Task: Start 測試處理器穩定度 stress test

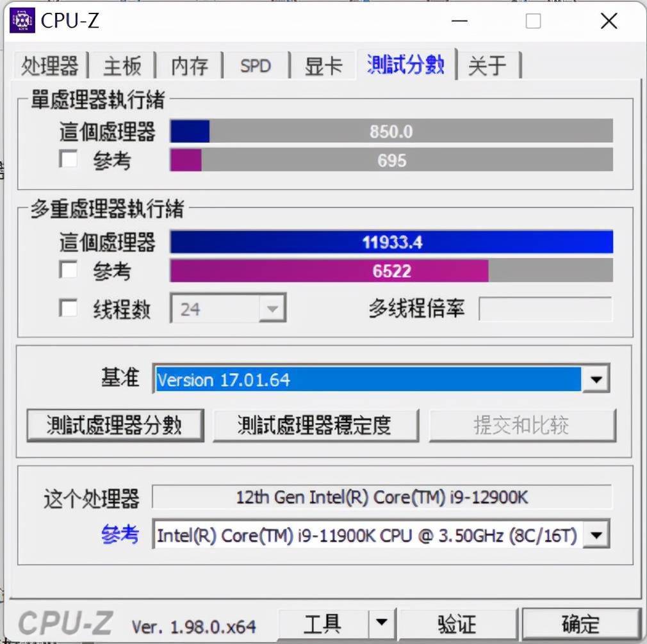Action: [x=316, y=425]
